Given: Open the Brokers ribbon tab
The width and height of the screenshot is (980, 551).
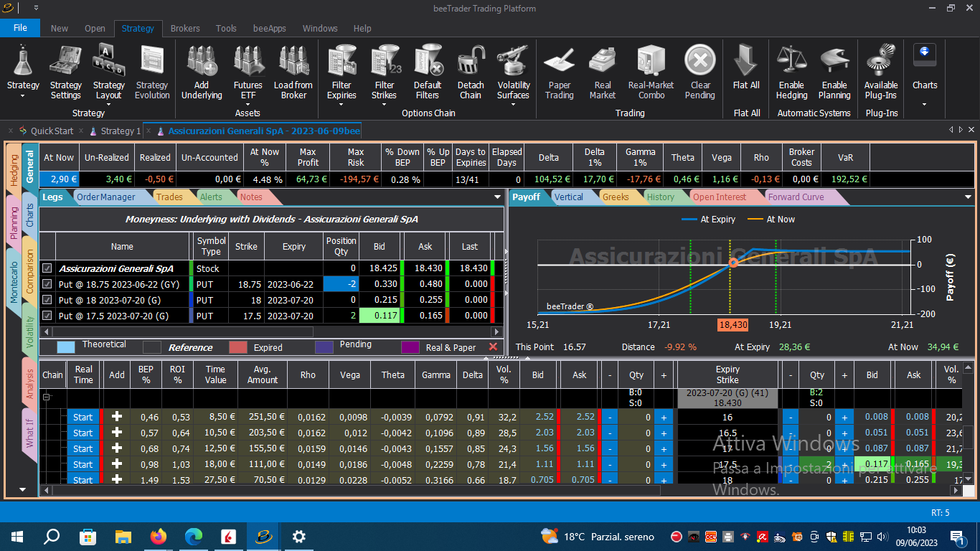Looking at the screenshot, I should pos(185,29).
